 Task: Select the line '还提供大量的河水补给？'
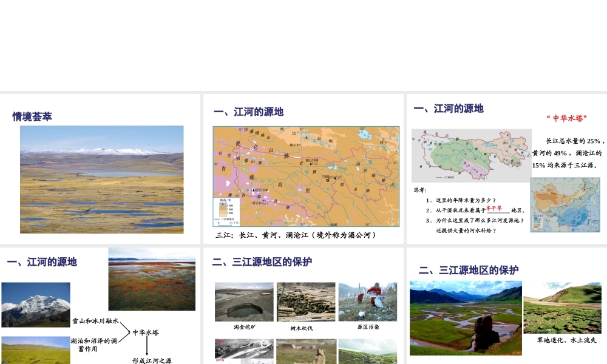coord(466,231)
